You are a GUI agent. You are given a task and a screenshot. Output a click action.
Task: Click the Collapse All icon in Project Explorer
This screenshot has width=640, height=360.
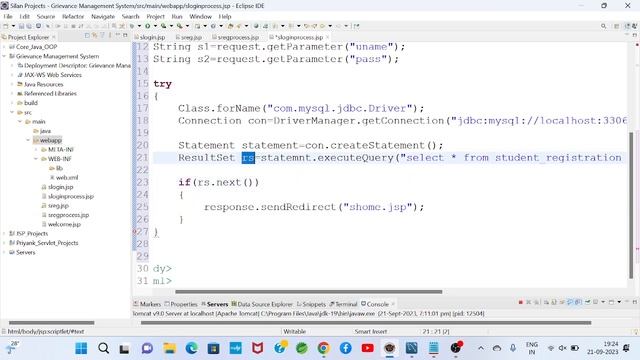coord(87,36)
